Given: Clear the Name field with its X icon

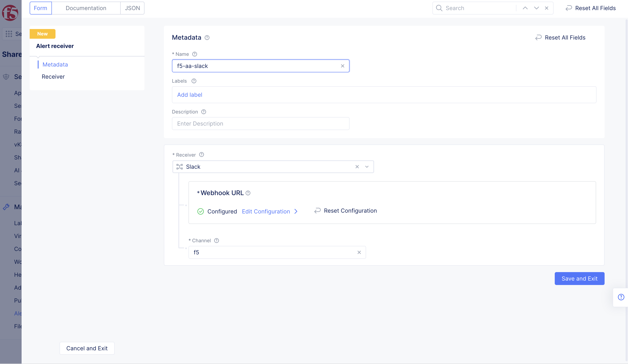Looking at the screenshot, I should (342, 66).
